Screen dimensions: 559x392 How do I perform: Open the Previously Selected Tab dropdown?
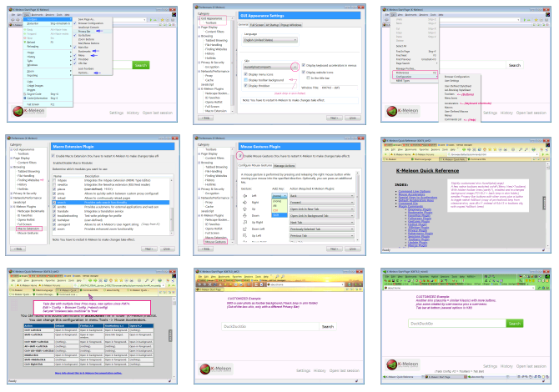[x=321, y=229]
